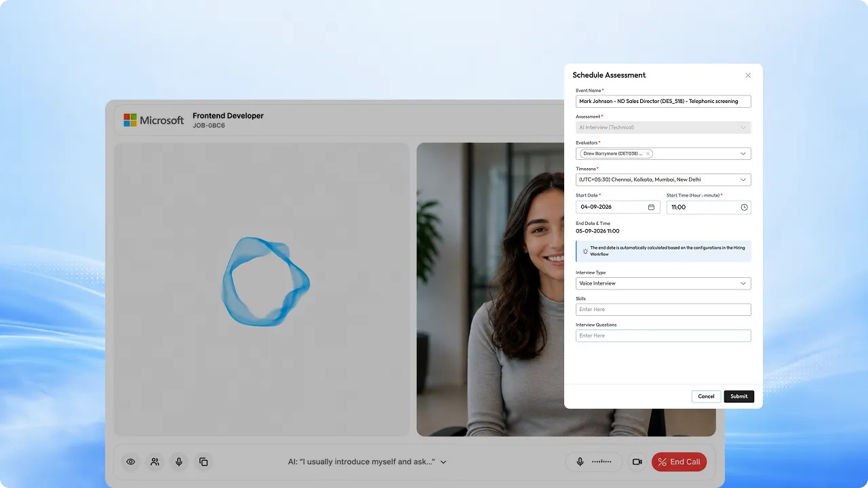Click into the Skills field
The image size is (868, 488).
[x=663, y=309]
